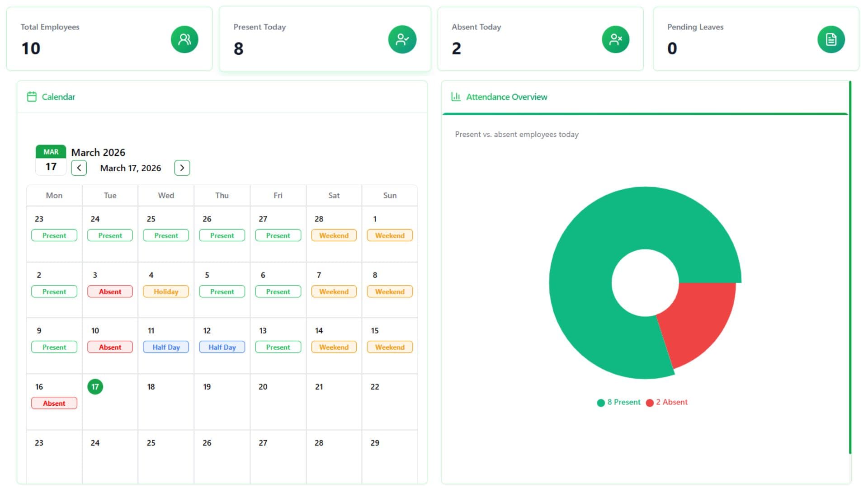Click the Absent badge on March 10
This screenshot has width=868, height=488.
point(110,347)
